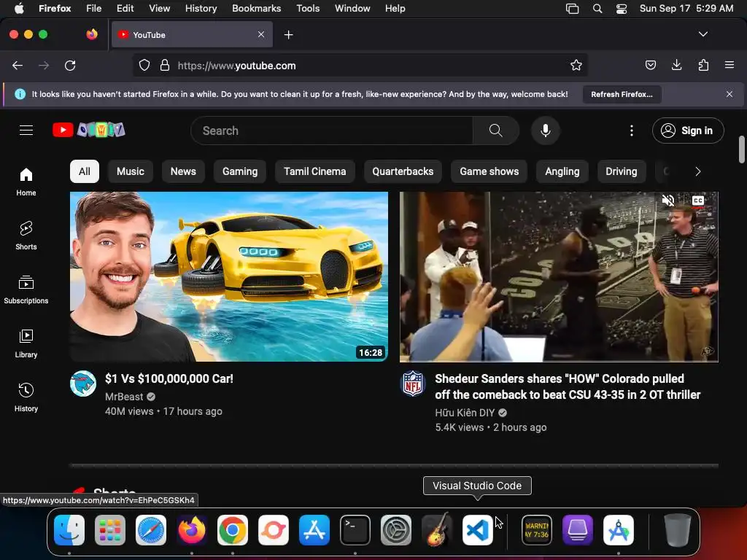747x560 pixels.
Task: Go back with Firefox back arrow
Action: (18, 65)
